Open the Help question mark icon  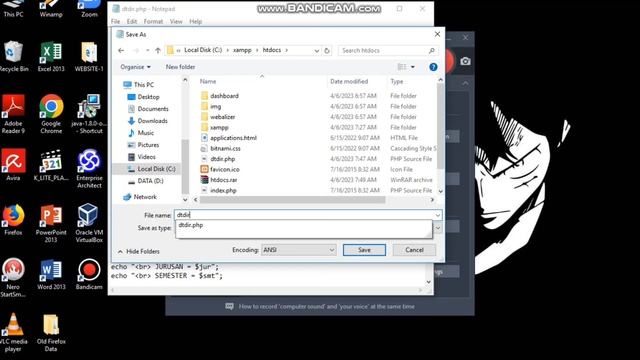[x=433, y=67]
